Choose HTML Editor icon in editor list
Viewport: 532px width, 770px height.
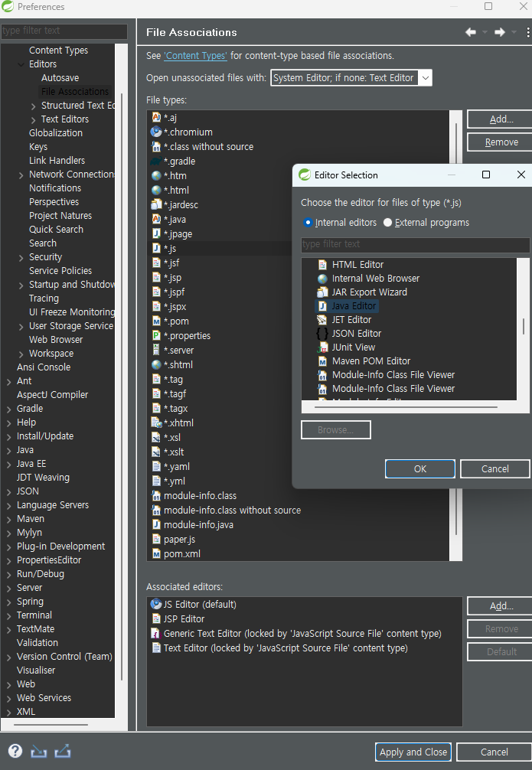click(x=322, y=265)
